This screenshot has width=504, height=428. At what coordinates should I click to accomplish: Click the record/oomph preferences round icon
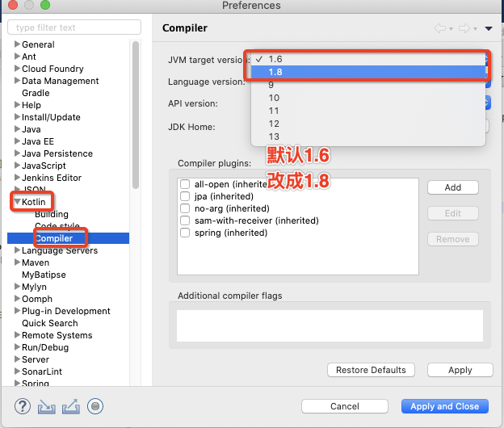95,406
